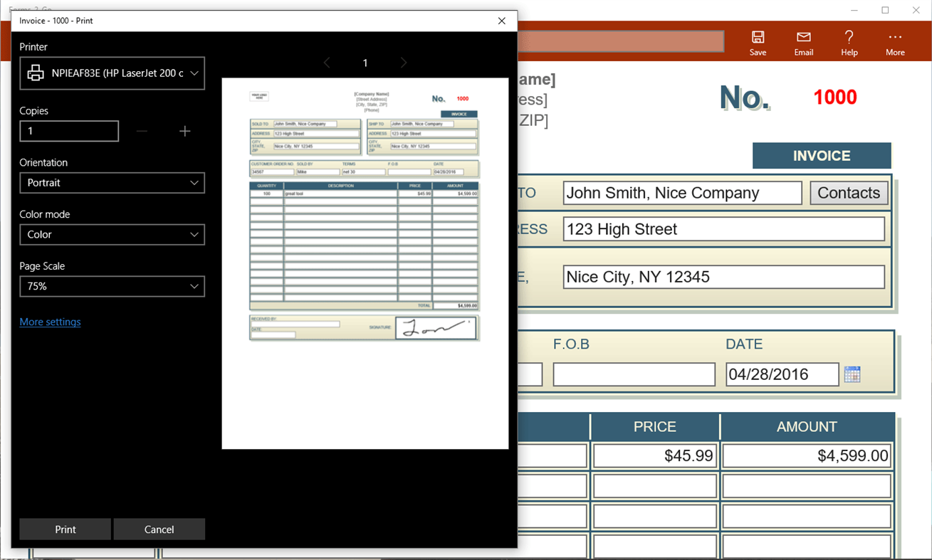Decrease copies with the minus control
This screenshot has width=932, height=560.
[x=142, y=131]
